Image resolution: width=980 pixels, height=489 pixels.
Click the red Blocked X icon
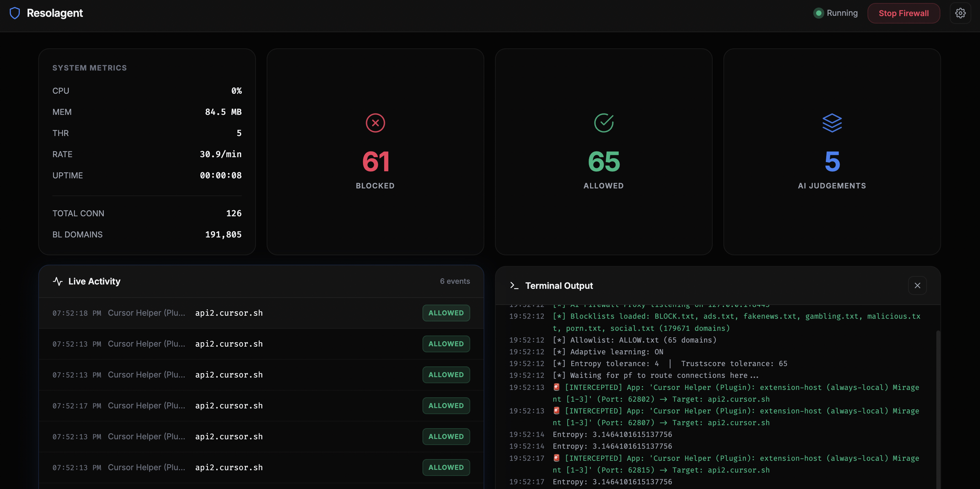pos(375,123)
